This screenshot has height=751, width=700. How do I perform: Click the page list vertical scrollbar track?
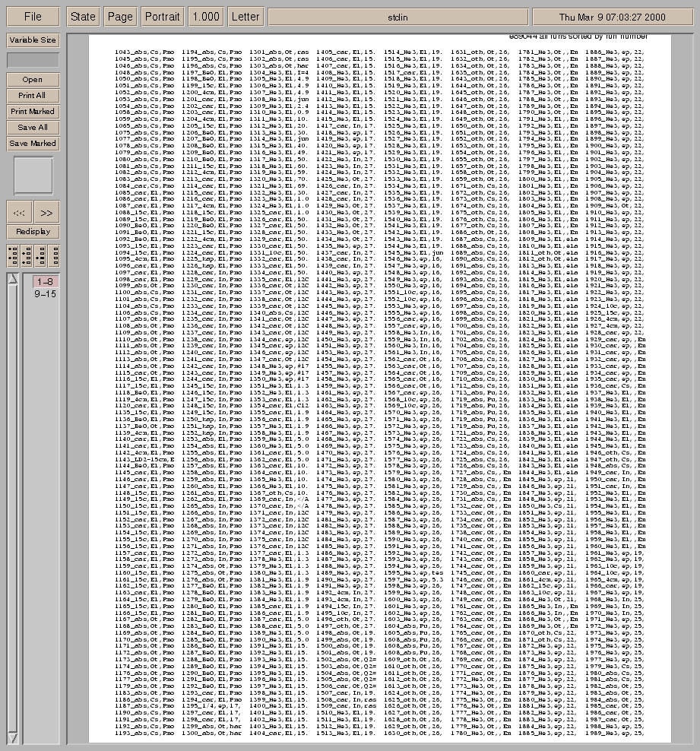pos(13,502)
